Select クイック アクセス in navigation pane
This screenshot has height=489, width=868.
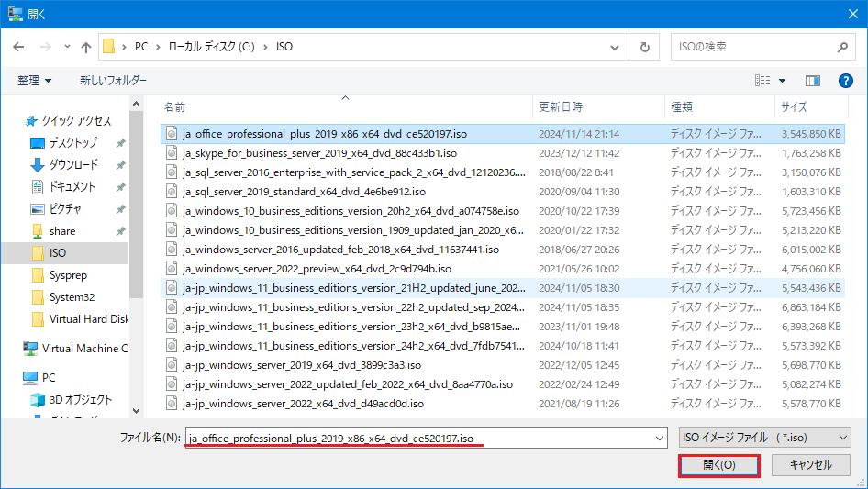click(76, 121)
